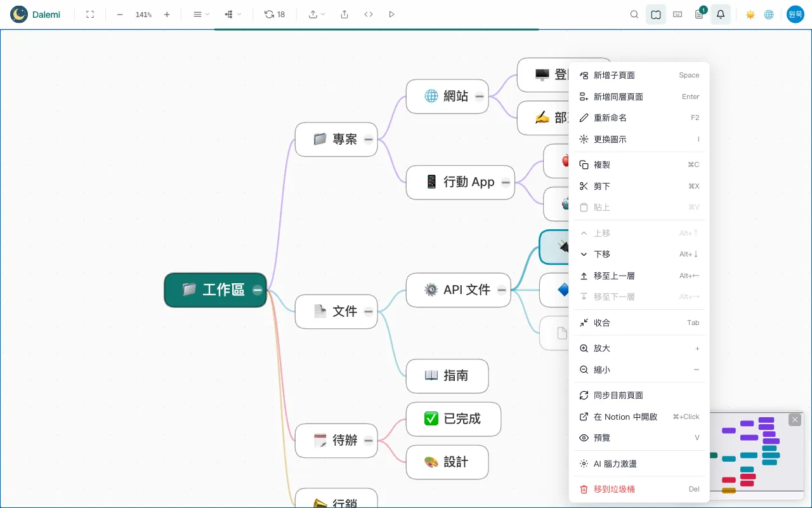The width and height of the screenshot is (812, 508).
Task: Collapse the 行動 App node branch
Action: [506, 182]
